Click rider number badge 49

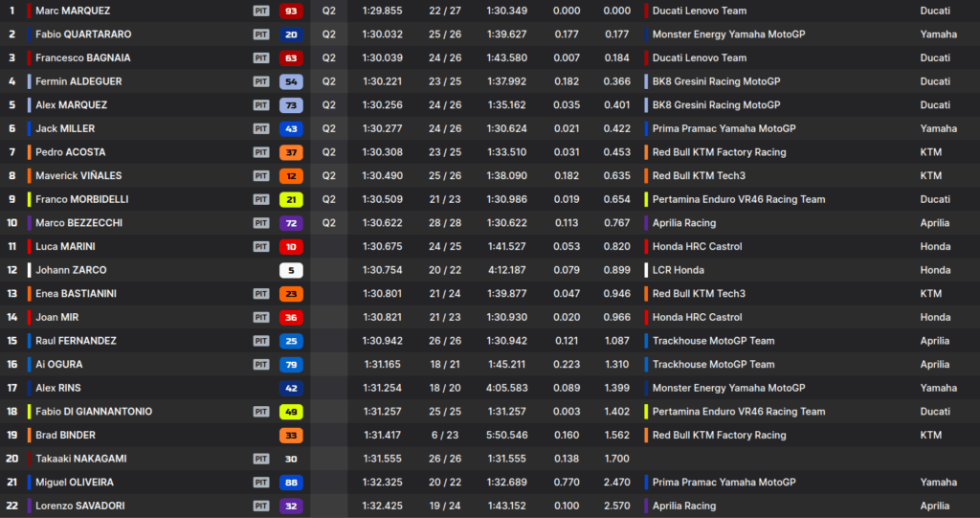click(x=291, y=412)
